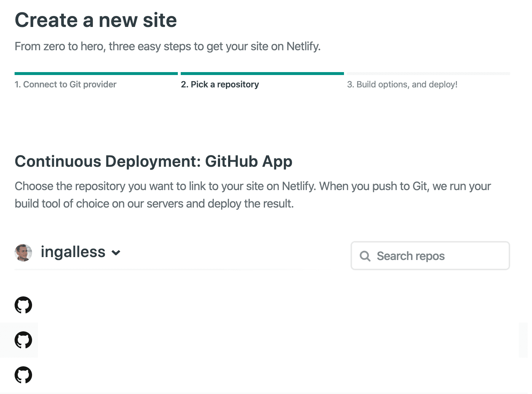Click the first GitHub icon in repo list
The height and width of the screenshot is (394, 532).
coord(23,305)
